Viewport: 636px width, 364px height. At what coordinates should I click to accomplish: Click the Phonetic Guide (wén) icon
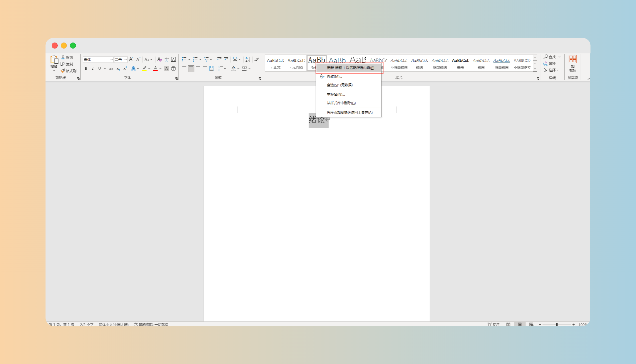click(166, 59)
